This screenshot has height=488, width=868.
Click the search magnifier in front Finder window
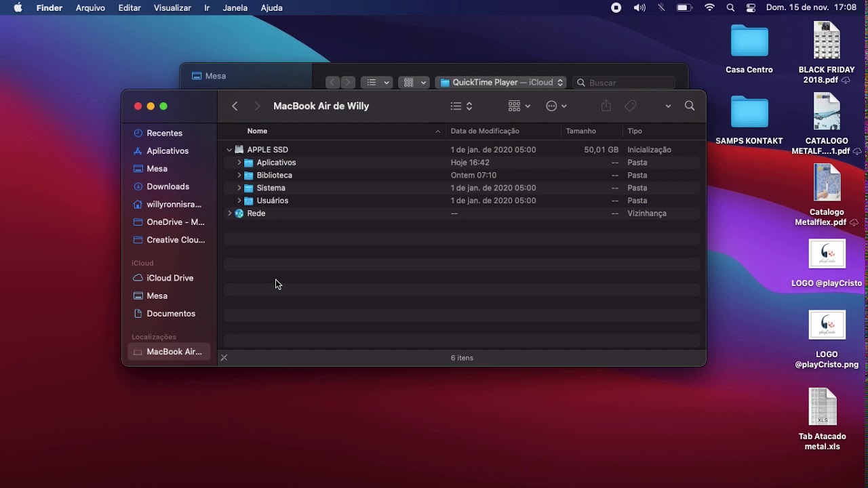[690, 106]
